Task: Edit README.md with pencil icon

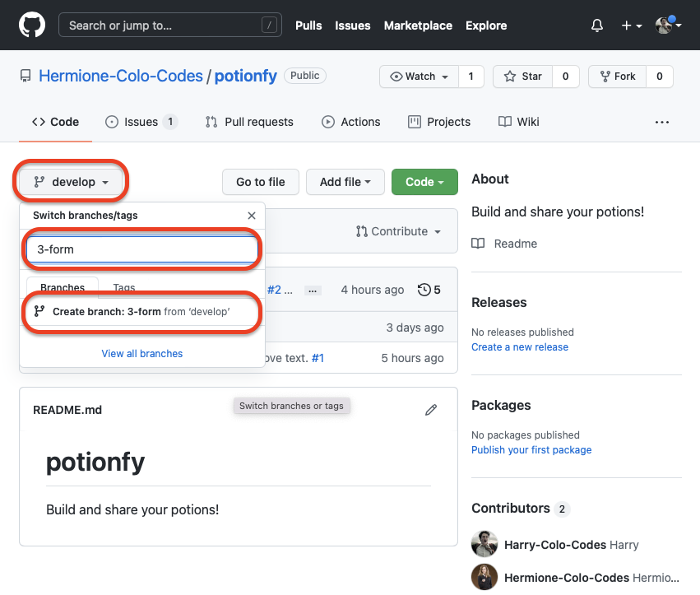Action: (431, 410)
